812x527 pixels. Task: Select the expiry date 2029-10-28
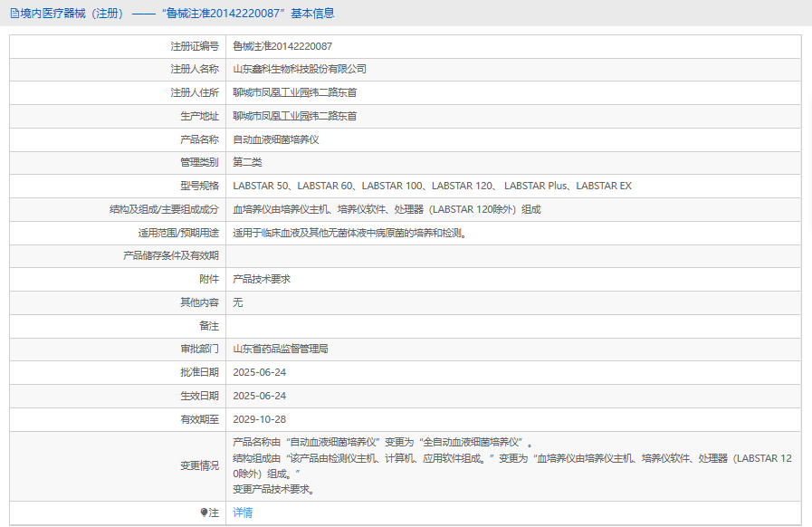260,419
